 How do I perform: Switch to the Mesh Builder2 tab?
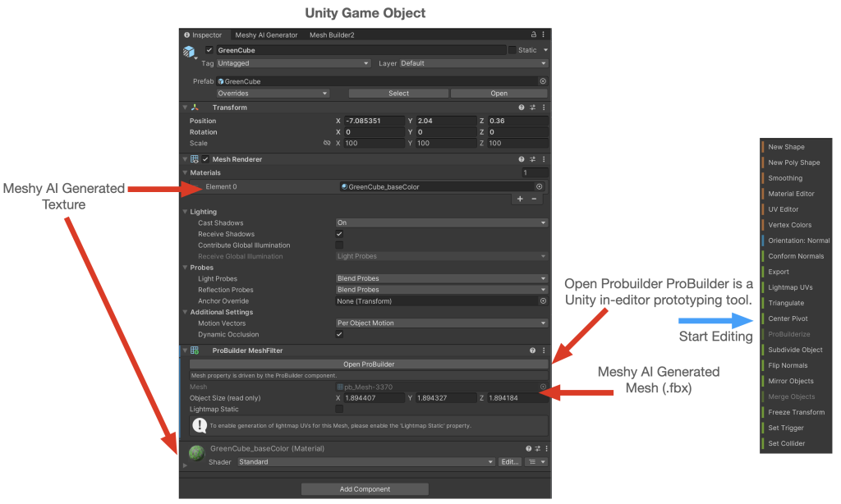[332, 35]
